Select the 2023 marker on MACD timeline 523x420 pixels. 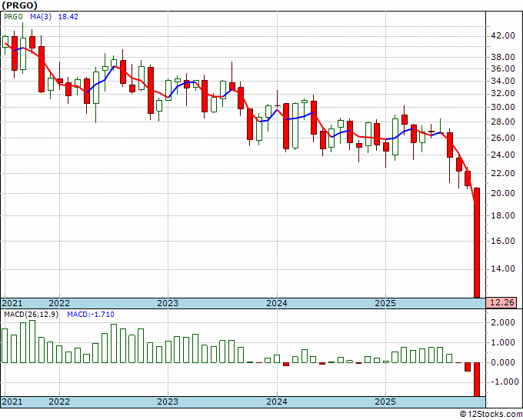point(168,402)
